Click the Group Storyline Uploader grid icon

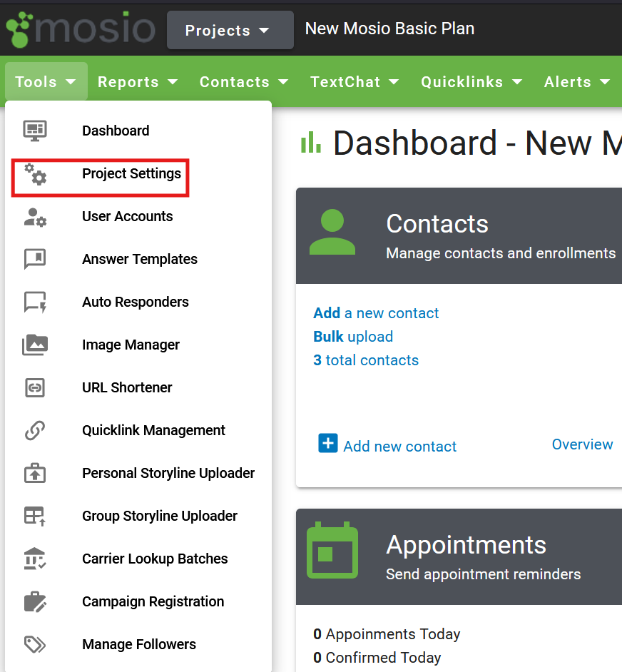35,516
